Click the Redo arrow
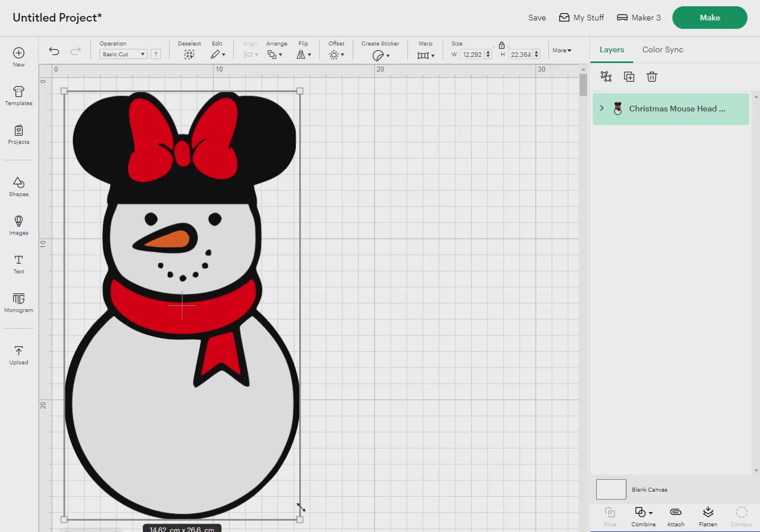The width and height of the screenshot is (760, 532). point(75,51)
